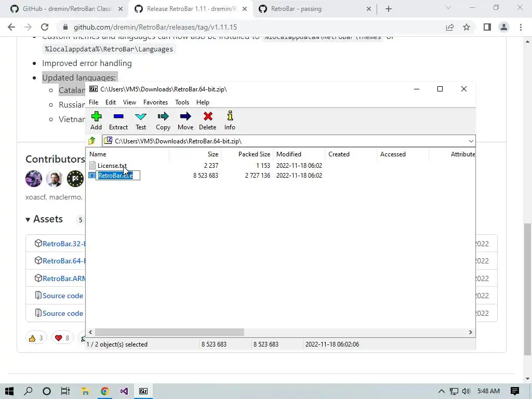
Task: Click the horizontal scrollbar thumb in 7-Zip
Action: click(169, 332)
